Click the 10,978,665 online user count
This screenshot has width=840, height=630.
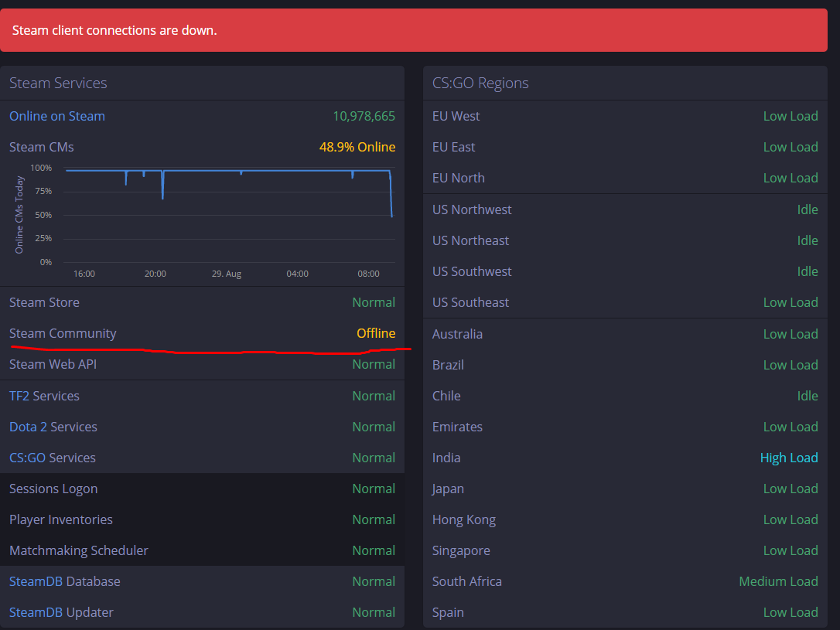pyautogui.click(x=364, y=116)
